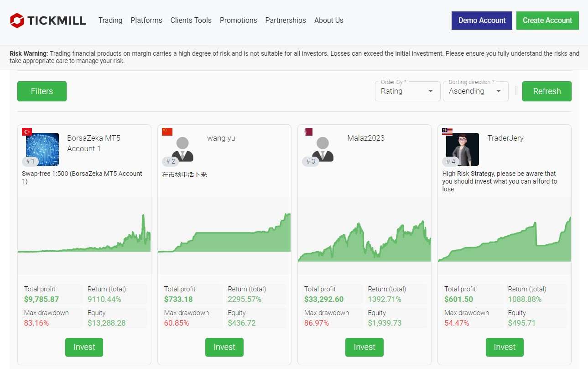The image size is (588, 369).
Task: Click the #2 rank badge
Action: pos(170,161)
